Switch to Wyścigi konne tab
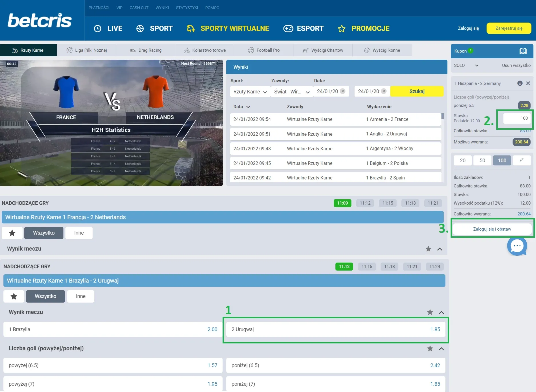 click(x=382, y=50)
